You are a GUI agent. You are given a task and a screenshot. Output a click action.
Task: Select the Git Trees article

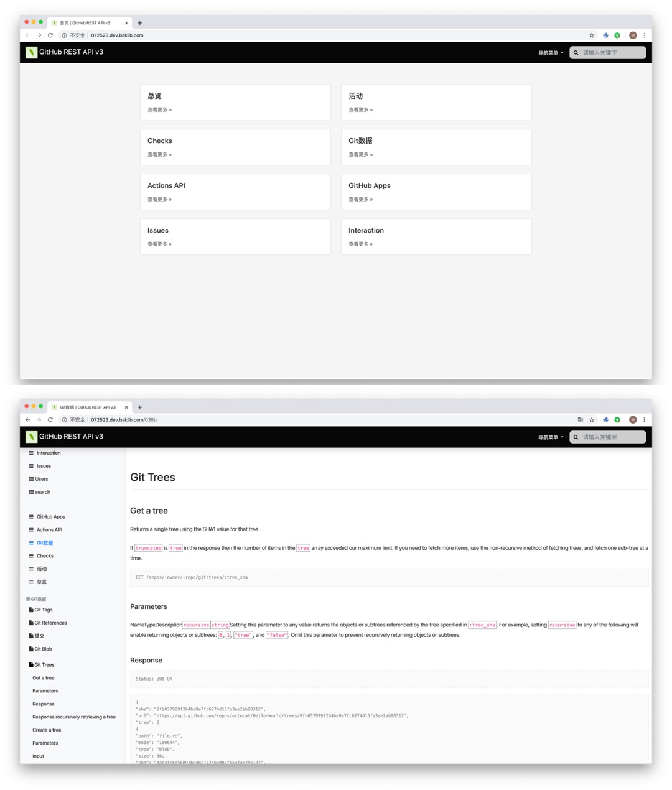44,665
